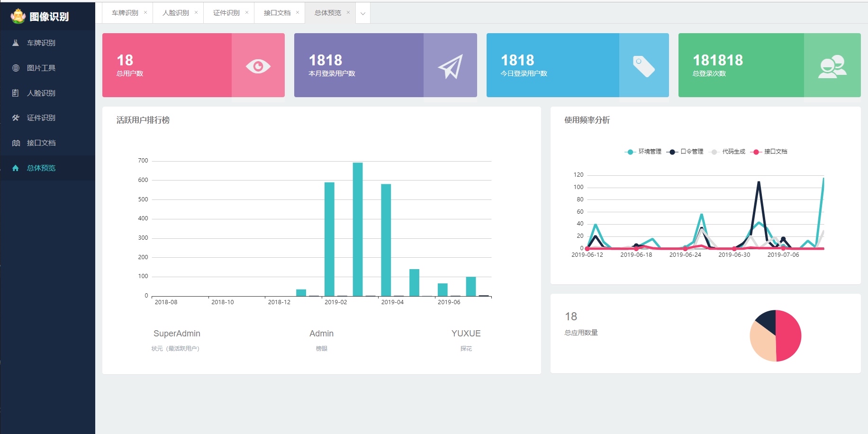
Task: Close the 接口文档 tab
Action: click(298, 12)
